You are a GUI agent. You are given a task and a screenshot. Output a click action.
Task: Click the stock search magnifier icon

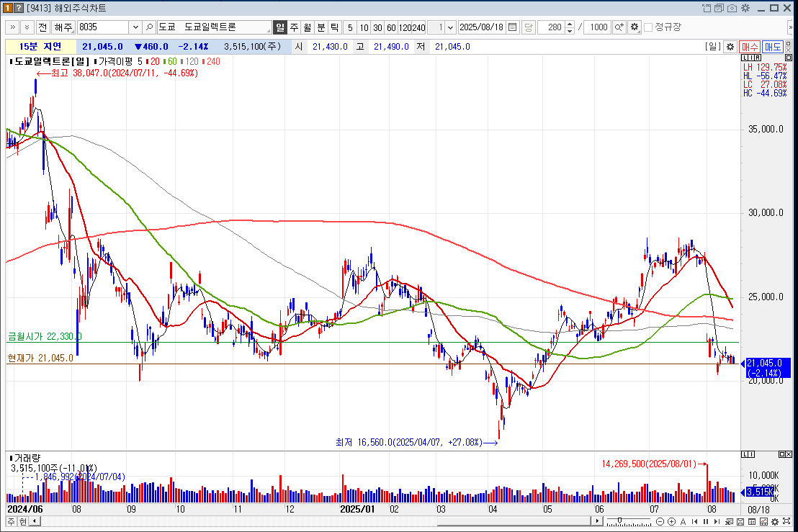click(149, 27)
